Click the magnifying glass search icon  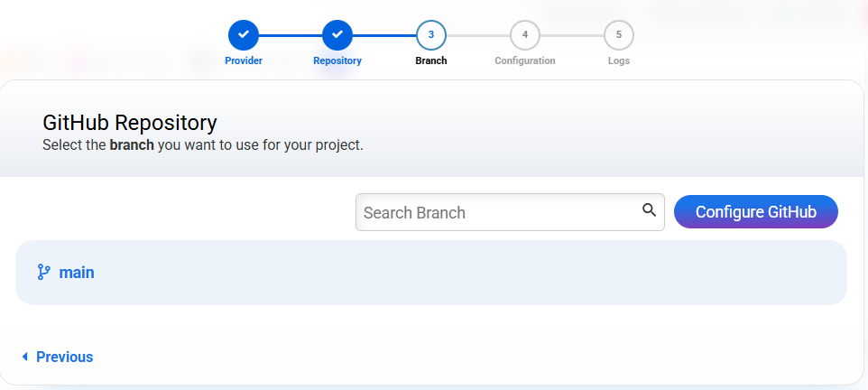point(649,211)
